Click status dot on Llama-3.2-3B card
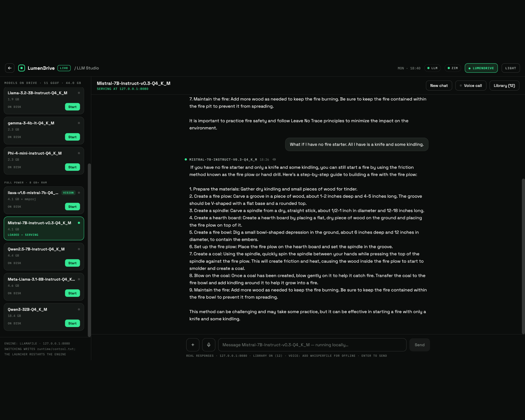 [79, 93]
